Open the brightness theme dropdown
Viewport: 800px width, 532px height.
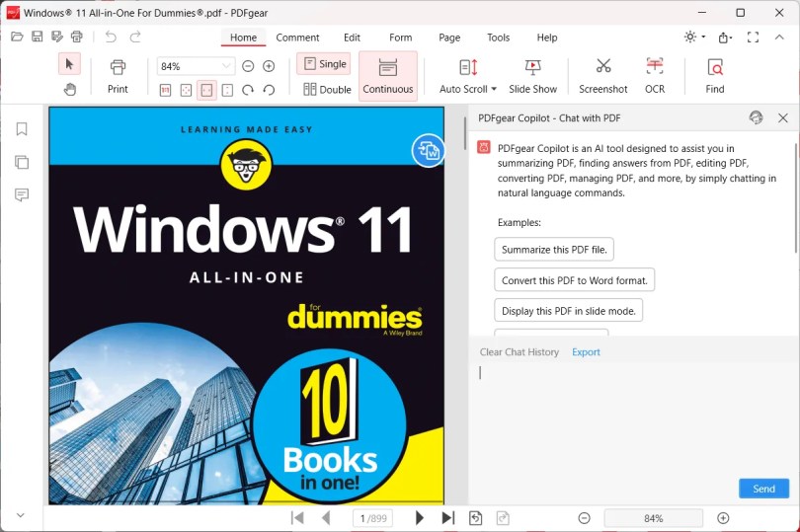coord(694,37)
